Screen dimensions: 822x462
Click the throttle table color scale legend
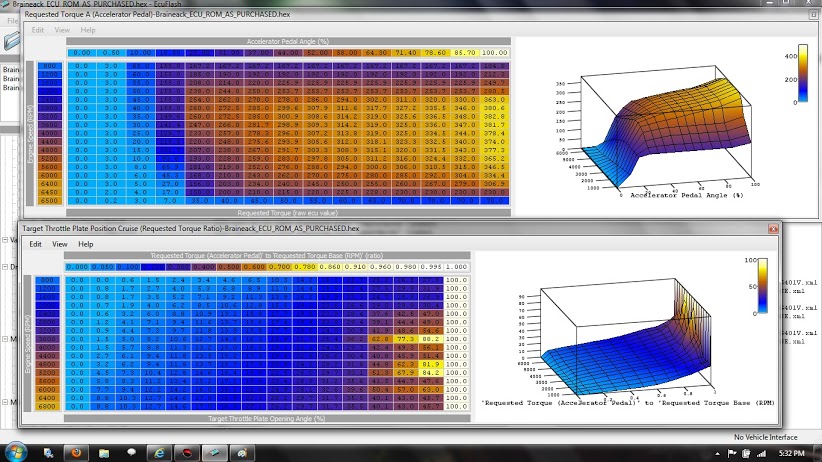pyautogui.click(x=764, y=286)
